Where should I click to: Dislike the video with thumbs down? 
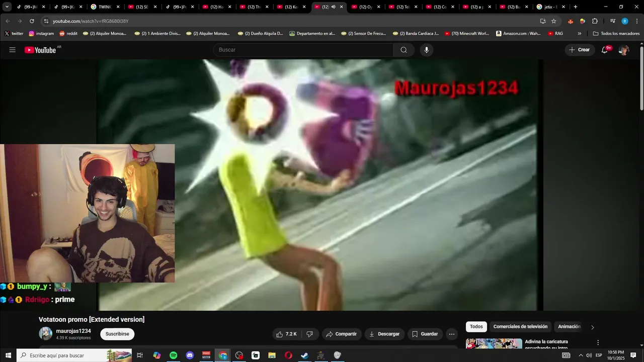(310, 334)
